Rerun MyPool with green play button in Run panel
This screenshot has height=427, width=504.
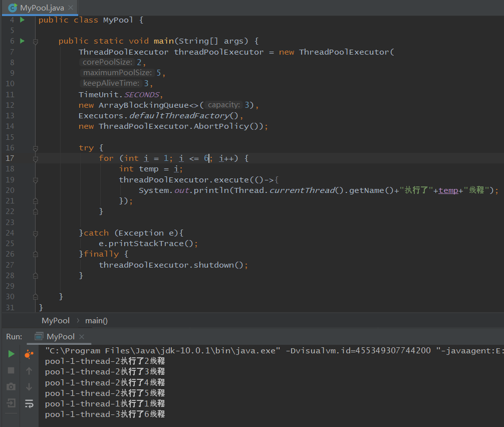11,354
